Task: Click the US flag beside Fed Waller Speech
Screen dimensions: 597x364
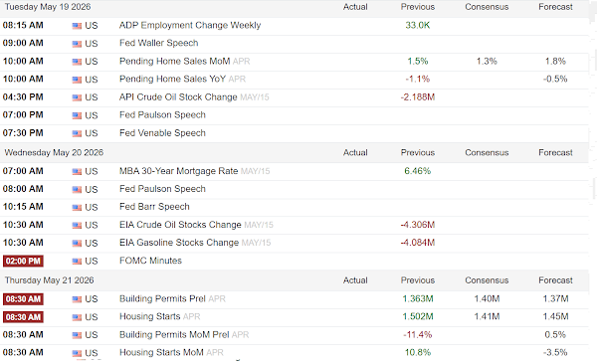Action: point(77,44)
